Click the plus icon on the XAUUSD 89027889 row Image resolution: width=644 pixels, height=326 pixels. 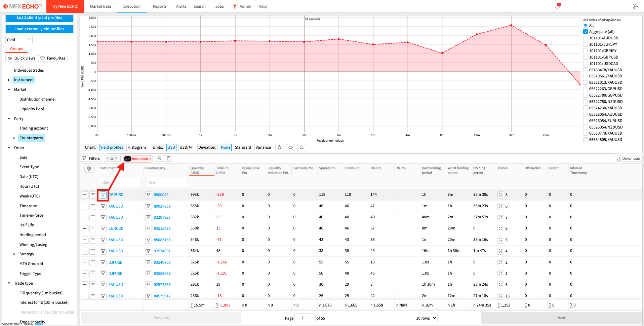[85, 206]
